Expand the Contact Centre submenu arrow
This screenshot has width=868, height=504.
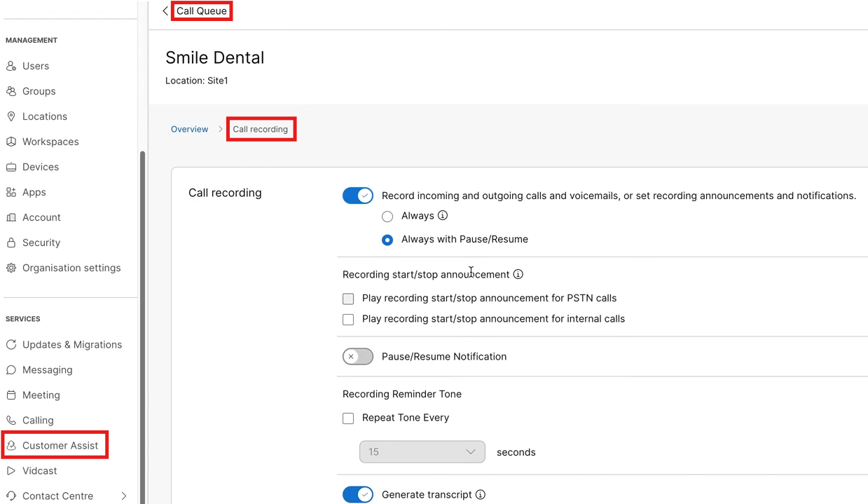pos(124,496)
